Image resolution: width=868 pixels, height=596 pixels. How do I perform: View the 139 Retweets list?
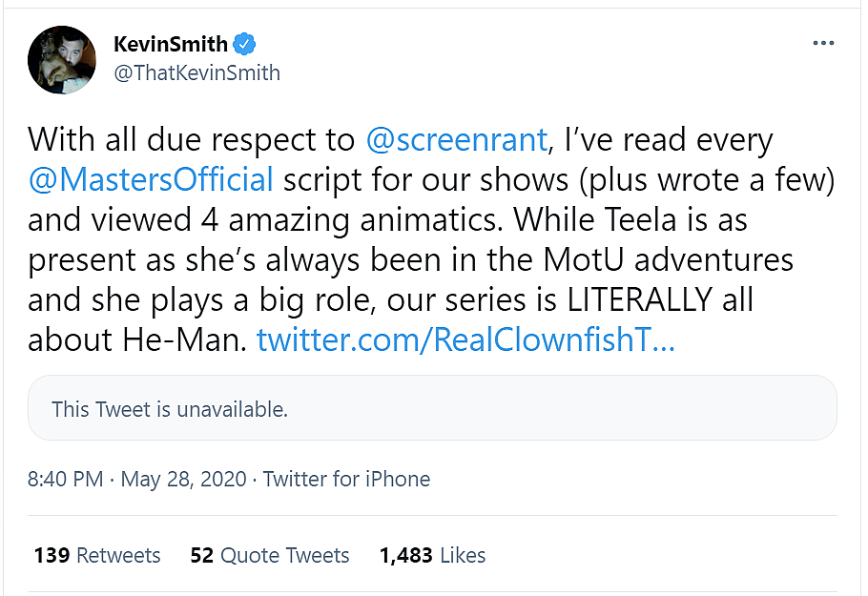[96, 555]
